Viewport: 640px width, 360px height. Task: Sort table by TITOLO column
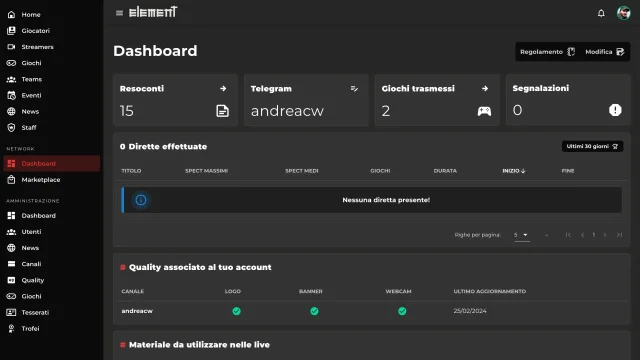point(131,171)
